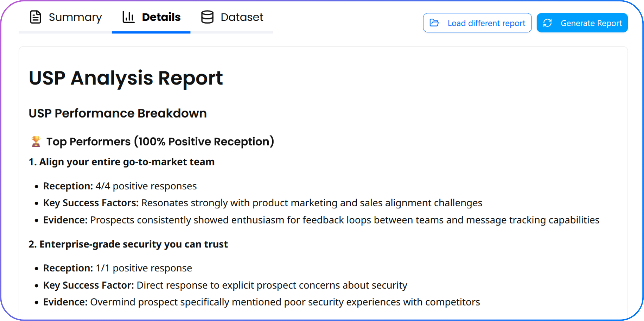The height and width of the screenshot is (321, 644).
Task: Click the bar chart icon beside Details
Action: tap(128, 17)
